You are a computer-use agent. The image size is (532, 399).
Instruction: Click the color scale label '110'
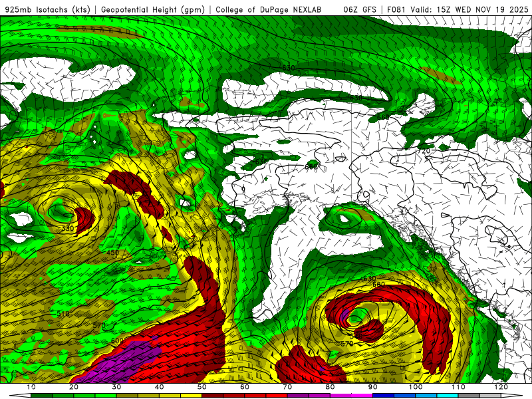pyautogui.click(x=458, y=387)
